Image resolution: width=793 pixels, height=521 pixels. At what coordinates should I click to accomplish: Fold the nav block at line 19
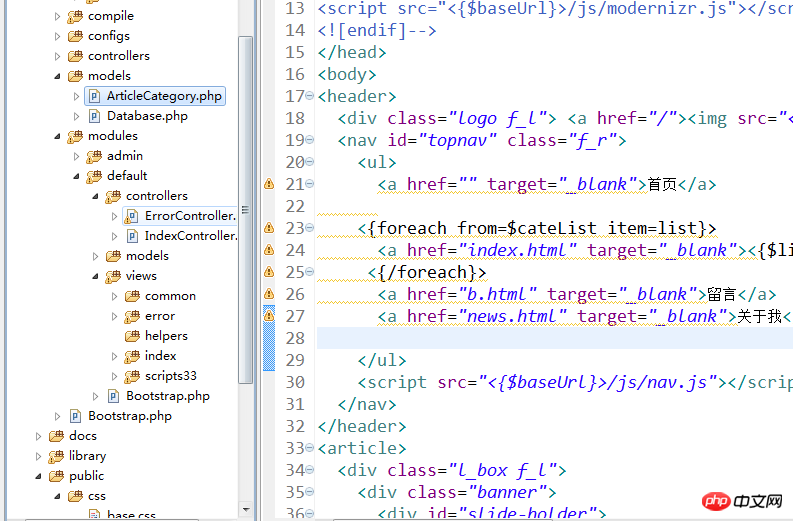(310, 139)
